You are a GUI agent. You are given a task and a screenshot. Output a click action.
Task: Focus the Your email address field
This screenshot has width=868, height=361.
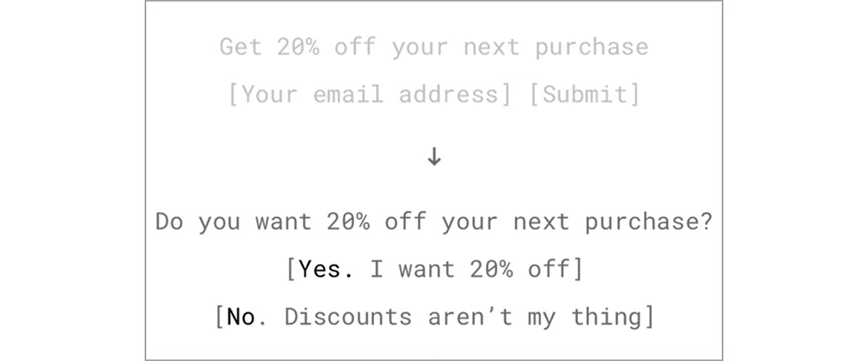pyautogui.click(x=370, y=94)
